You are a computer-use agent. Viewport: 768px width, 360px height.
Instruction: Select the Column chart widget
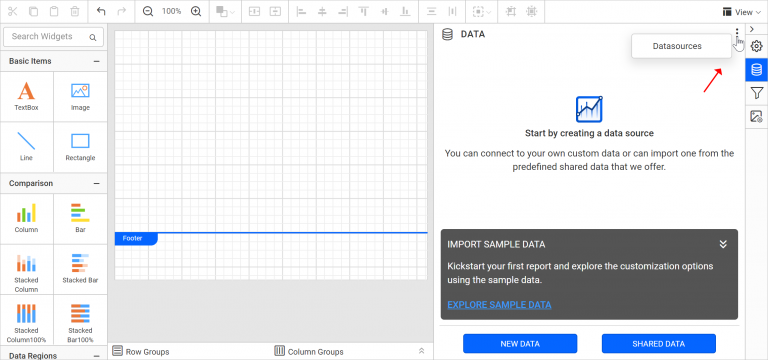pos(26,218)
